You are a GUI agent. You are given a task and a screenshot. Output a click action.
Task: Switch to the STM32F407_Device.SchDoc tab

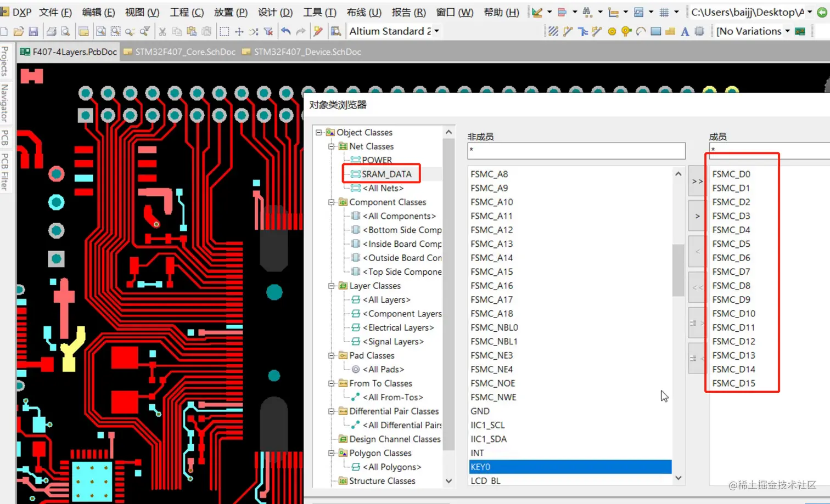[301, 52]
